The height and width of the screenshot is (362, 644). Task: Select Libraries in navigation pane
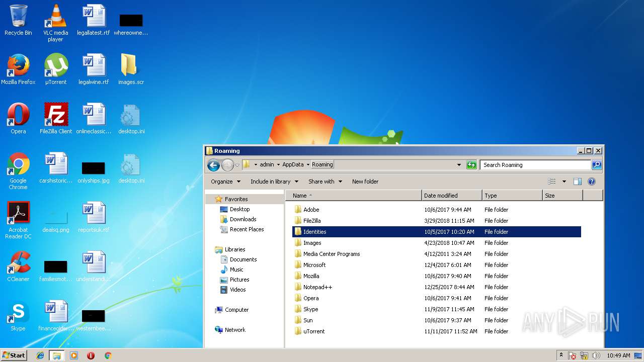[235, 249]
